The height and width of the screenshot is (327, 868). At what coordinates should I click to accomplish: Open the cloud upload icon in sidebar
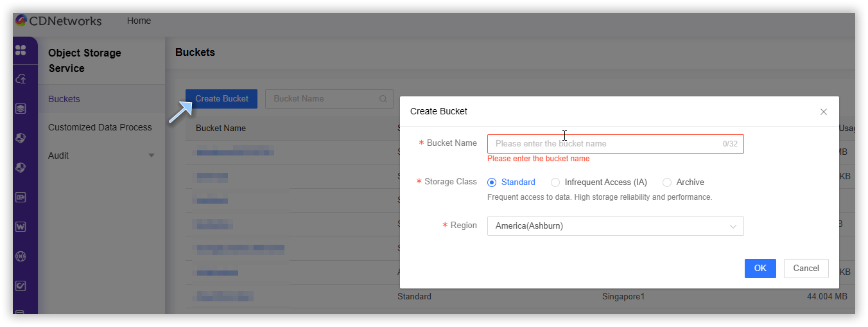pos(21,79)
